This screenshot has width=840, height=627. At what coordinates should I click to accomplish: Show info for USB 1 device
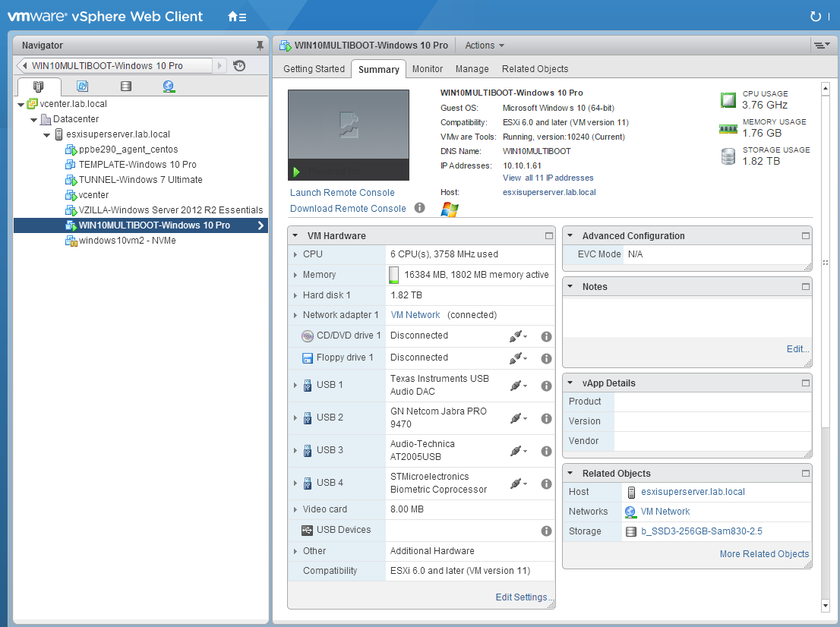coord(546,386)
